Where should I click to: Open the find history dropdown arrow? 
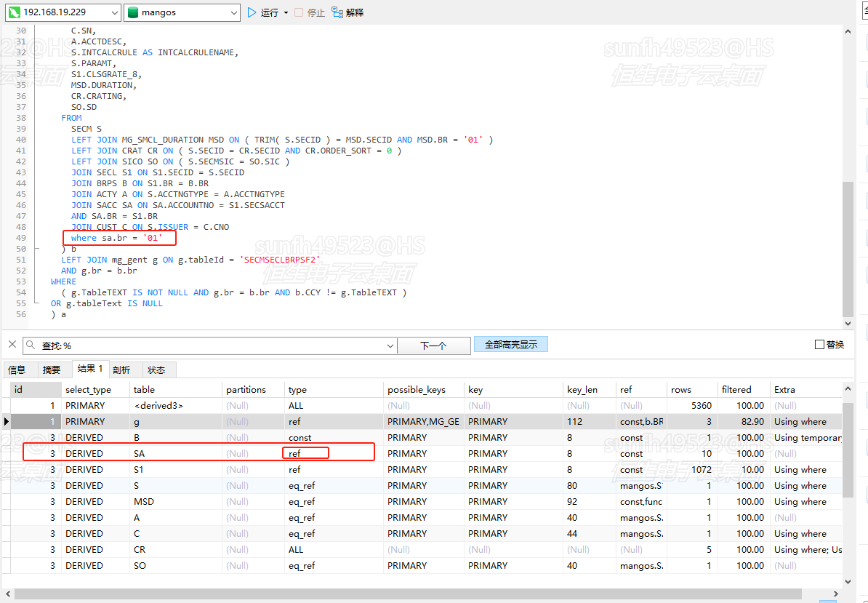coord(390,346)
